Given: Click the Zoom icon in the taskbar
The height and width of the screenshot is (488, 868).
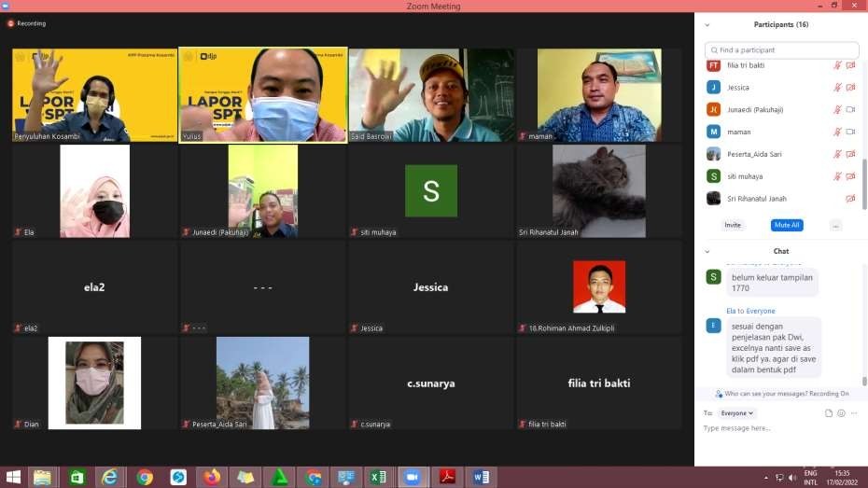Looking at the screenshot, I should coord(412,477).
